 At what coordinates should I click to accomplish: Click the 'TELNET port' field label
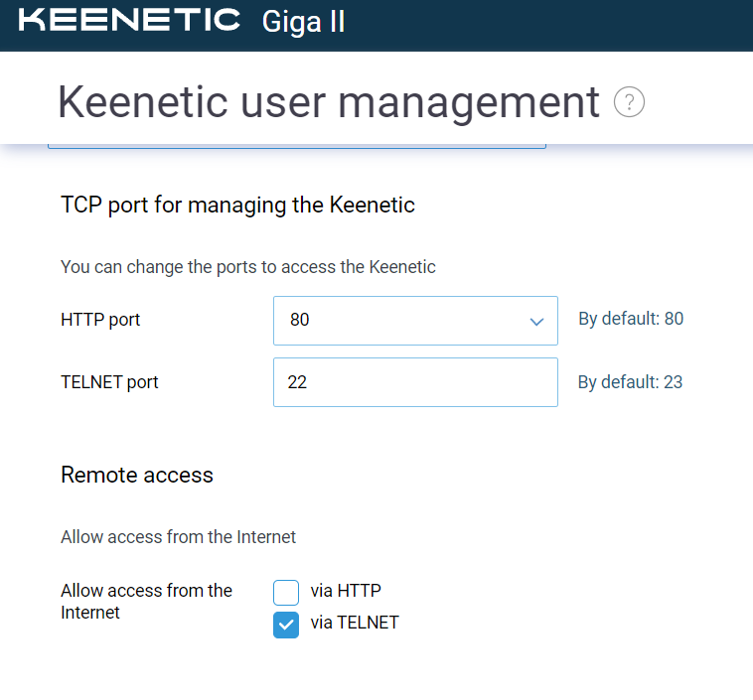109,382
